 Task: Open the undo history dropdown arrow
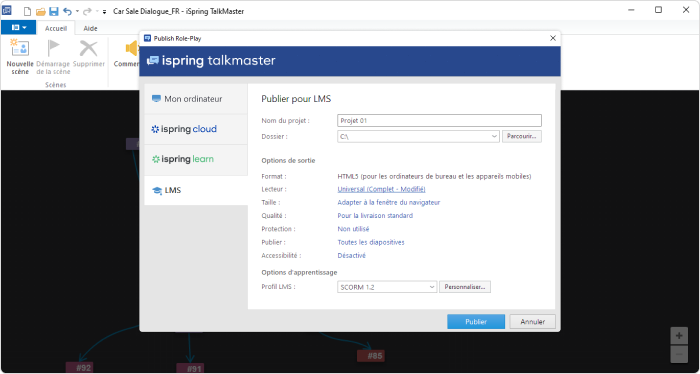(x=77, y=11)
